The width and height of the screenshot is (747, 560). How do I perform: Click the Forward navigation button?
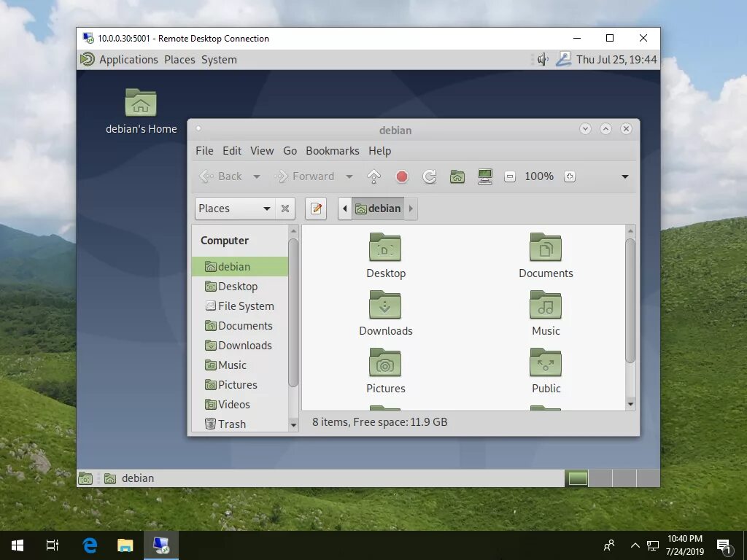(x=304, y=176)
